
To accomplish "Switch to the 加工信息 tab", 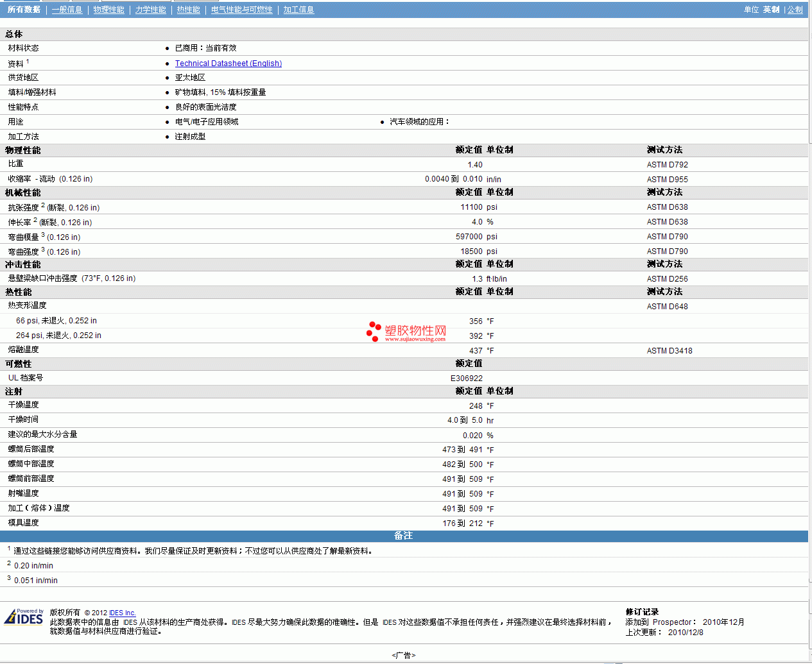I will coord(299,10).
